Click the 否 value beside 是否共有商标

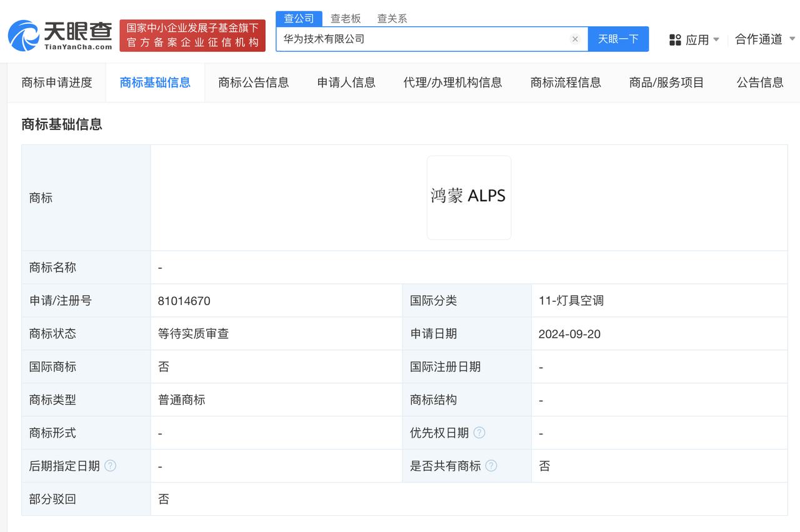(544, 466)
